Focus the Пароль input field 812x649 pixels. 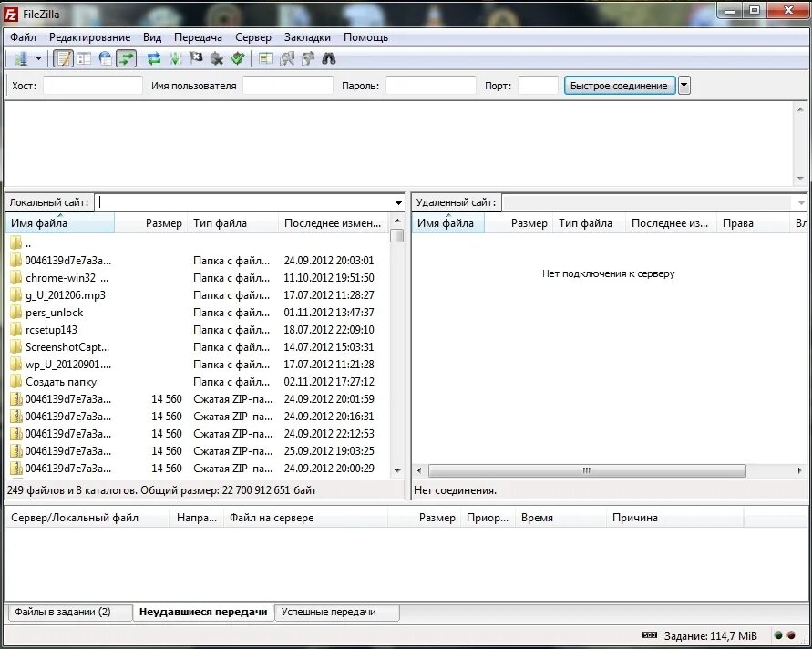pos(431,86)
